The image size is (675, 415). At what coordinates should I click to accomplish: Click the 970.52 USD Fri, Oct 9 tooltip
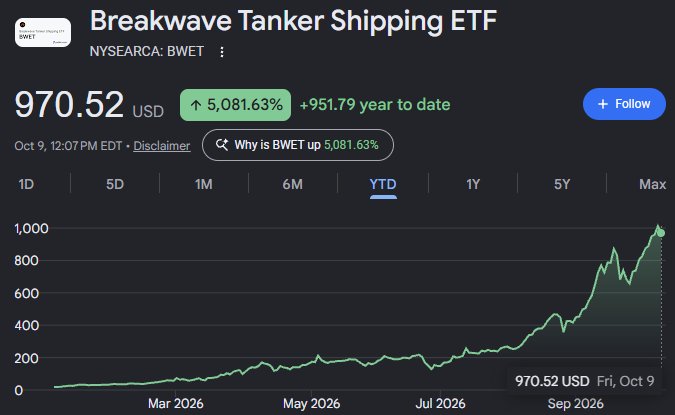[584, 381]
